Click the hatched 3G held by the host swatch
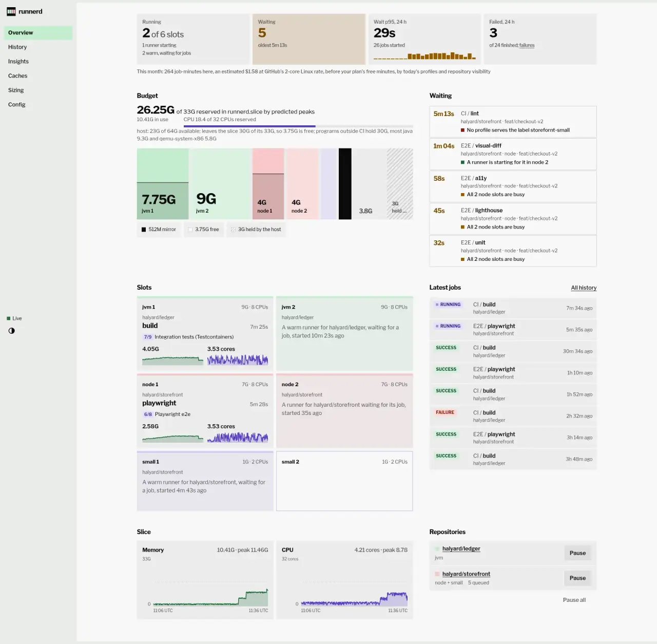 coord(234,230)
